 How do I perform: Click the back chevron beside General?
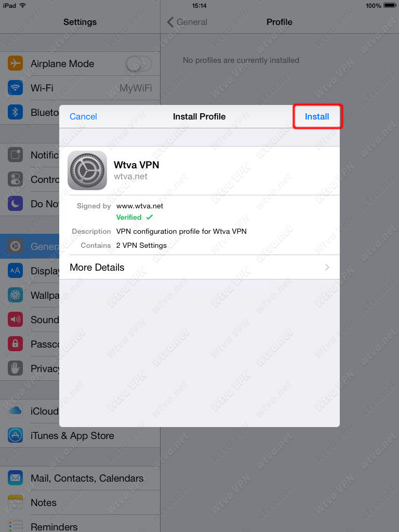pyautogui.click(x=170, y=22)
